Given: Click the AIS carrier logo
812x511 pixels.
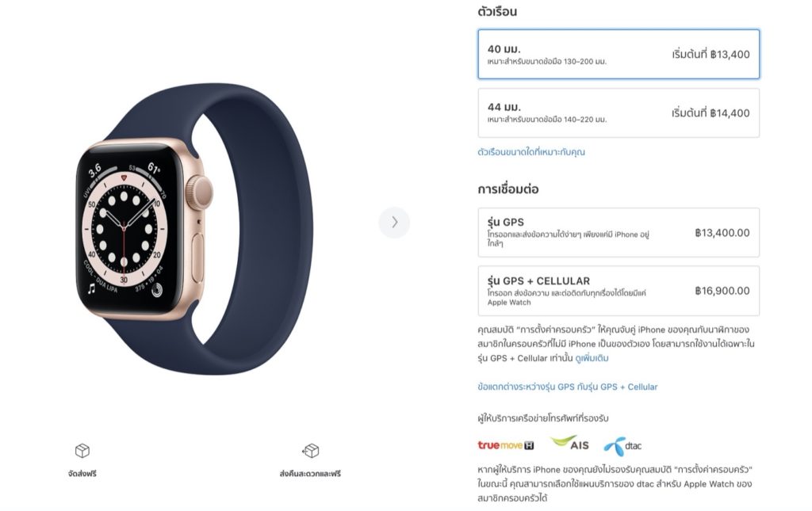Looking at the screenshot, I should coord(569,443).
